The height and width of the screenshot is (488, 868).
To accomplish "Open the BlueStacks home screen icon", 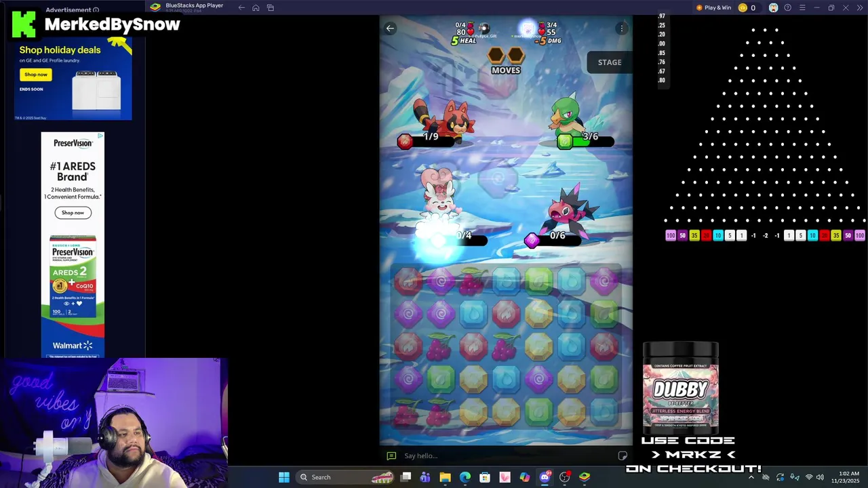I will [256, 7].
